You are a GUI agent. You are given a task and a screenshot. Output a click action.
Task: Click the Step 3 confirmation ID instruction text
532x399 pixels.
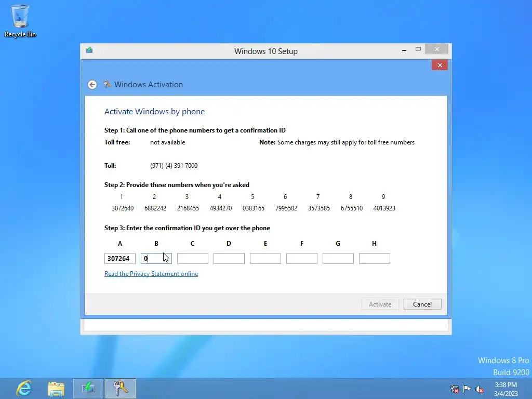coord(187,228)
